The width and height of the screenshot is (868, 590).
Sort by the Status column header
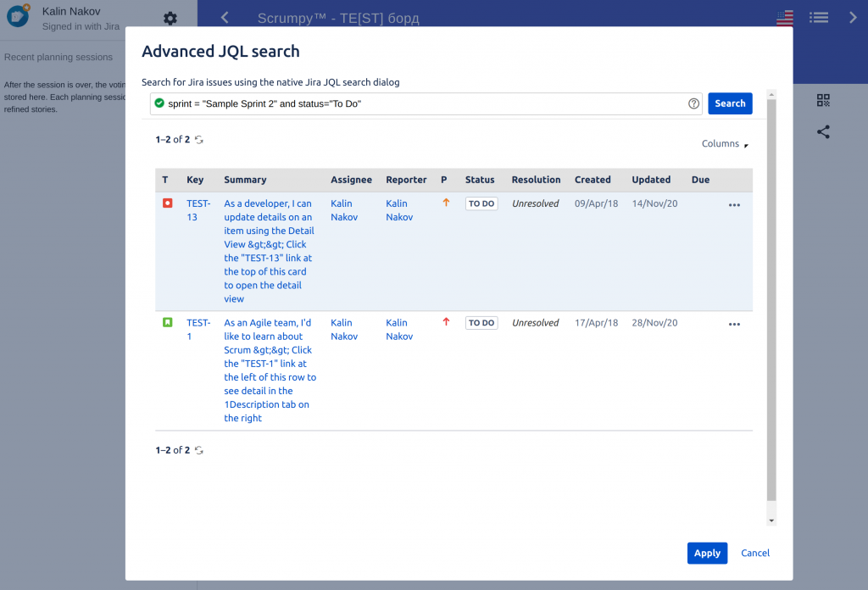click(480, 180)
